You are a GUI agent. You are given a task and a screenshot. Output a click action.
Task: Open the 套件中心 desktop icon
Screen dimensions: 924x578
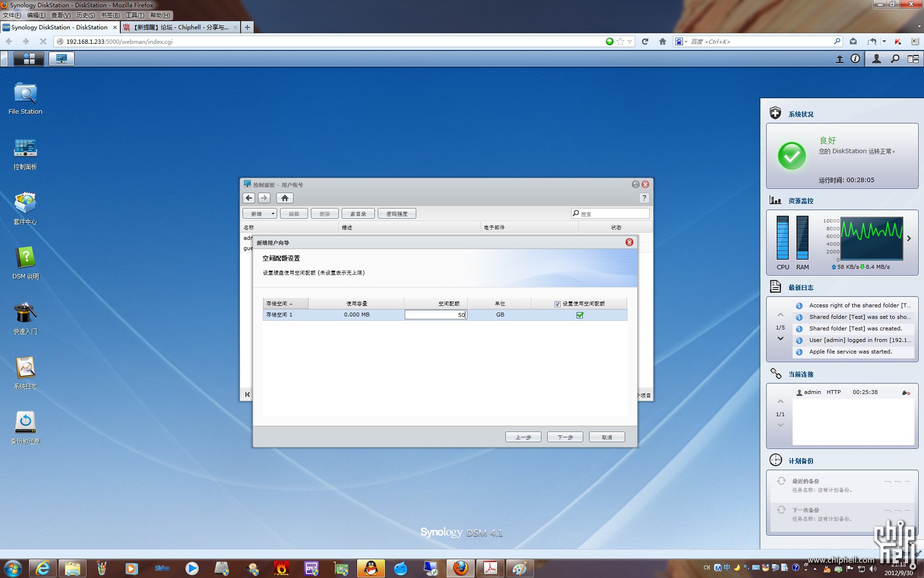[x=25, y=208]
